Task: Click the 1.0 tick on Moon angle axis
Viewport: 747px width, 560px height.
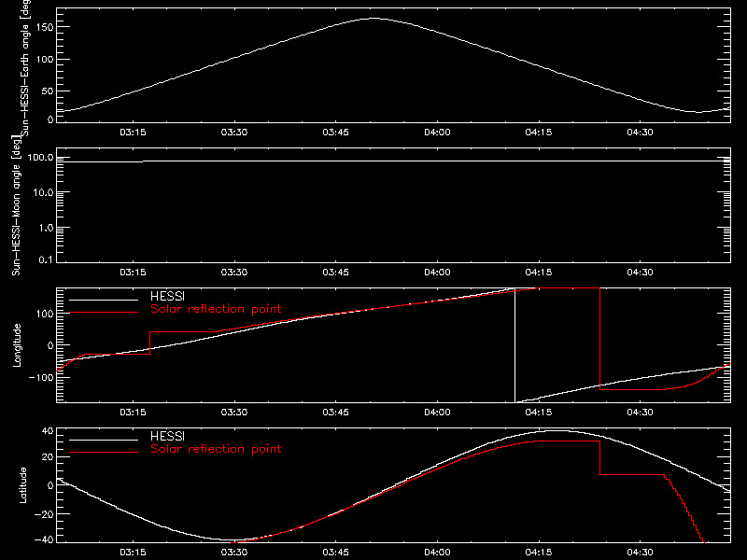Action: click(x=46, y=228)
